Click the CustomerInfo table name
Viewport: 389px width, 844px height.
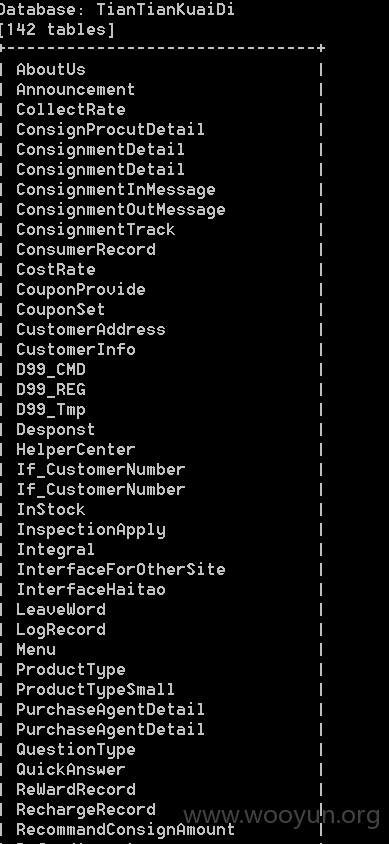(75, 349)
